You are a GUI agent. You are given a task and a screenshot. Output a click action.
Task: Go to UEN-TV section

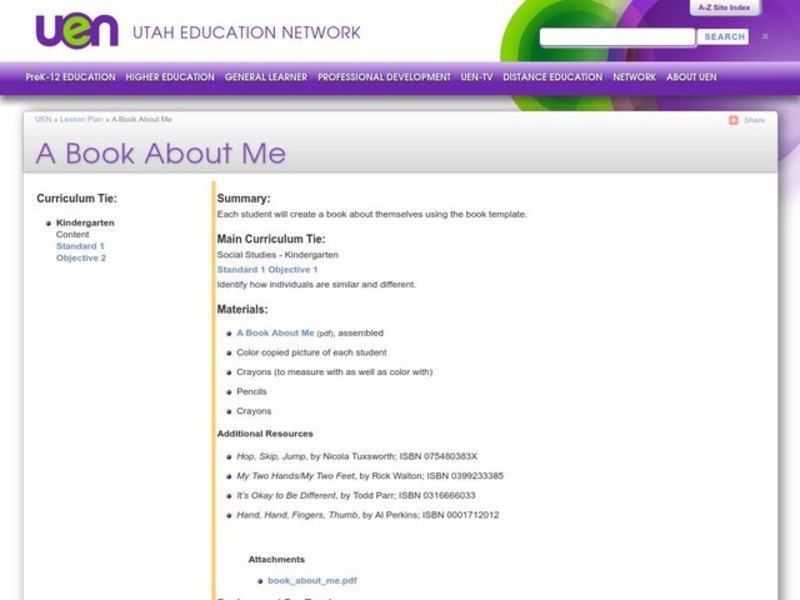pyautogui.click(x=477, y=77)
